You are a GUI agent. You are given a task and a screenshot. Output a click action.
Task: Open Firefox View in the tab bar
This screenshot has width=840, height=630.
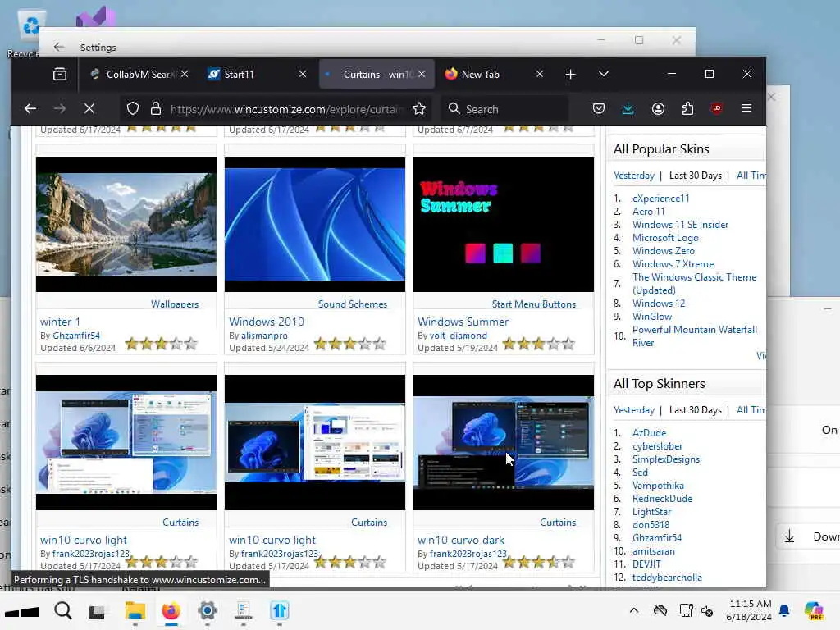click(59, 74)
